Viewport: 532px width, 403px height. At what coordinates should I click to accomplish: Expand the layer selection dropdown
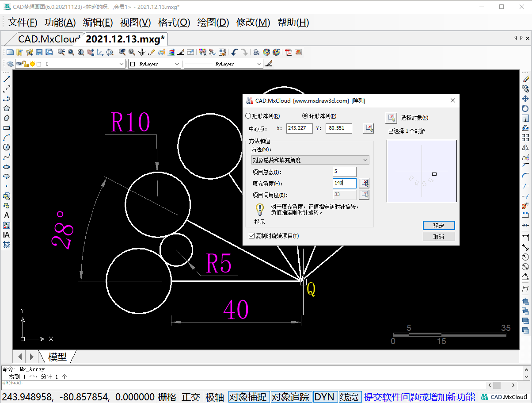[x=122, y=64]
